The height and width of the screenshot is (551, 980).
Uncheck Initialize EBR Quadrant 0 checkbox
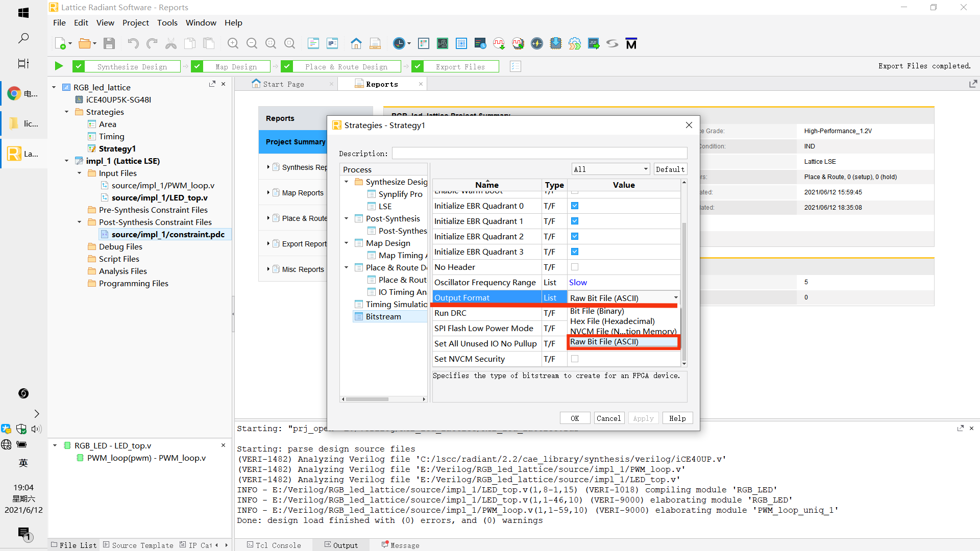[x=575, y=206]
